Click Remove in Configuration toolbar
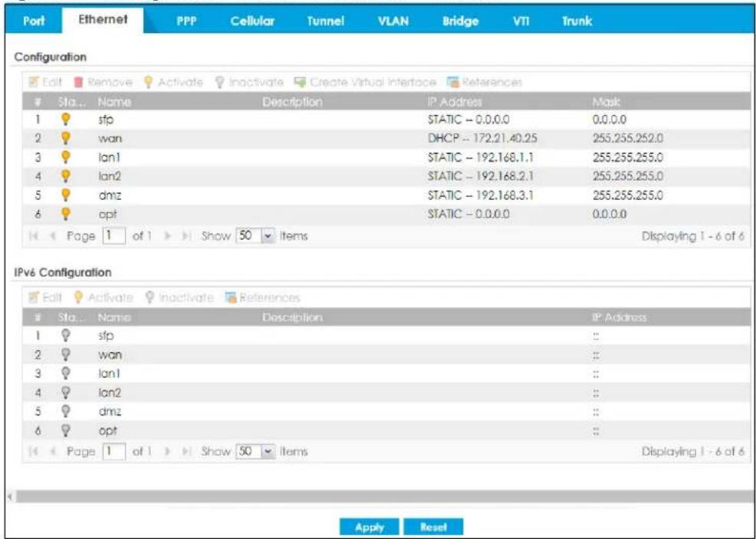 coord(103,82)
